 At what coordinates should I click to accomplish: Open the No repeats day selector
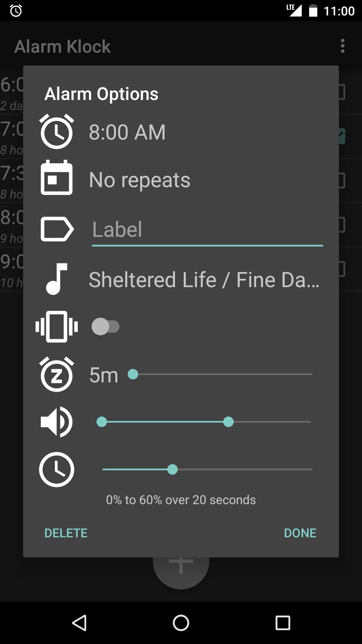(x=139, y=180)
